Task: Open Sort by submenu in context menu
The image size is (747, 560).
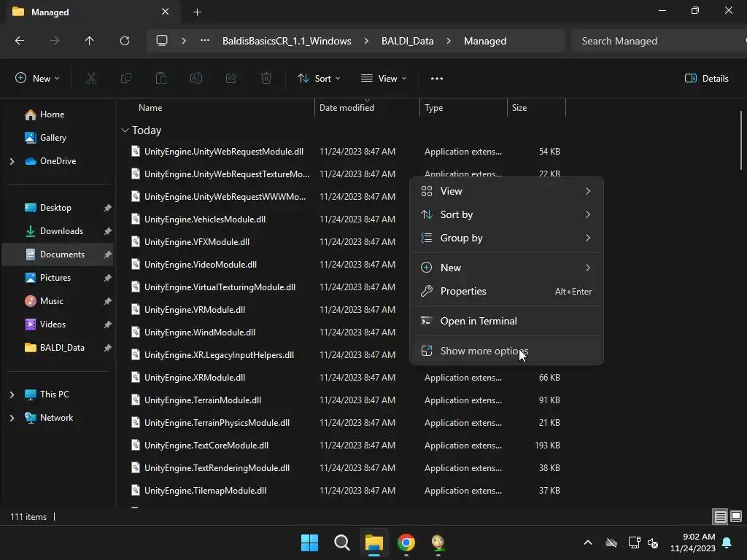Action: coord(506,215)
